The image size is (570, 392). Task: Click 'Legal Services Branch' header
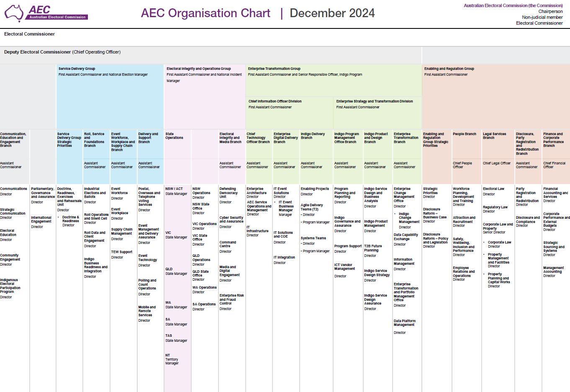coord(494,136)
